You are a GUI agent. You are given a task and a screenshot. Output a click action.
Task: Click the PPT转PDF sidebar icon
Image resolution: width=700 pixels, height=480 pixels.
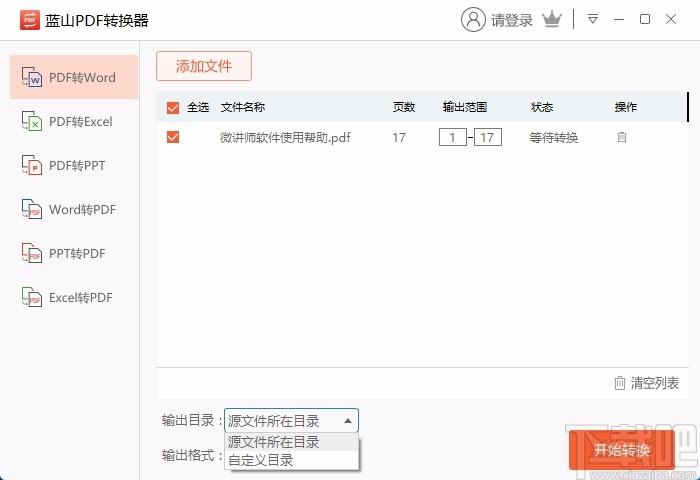(32, 254)
